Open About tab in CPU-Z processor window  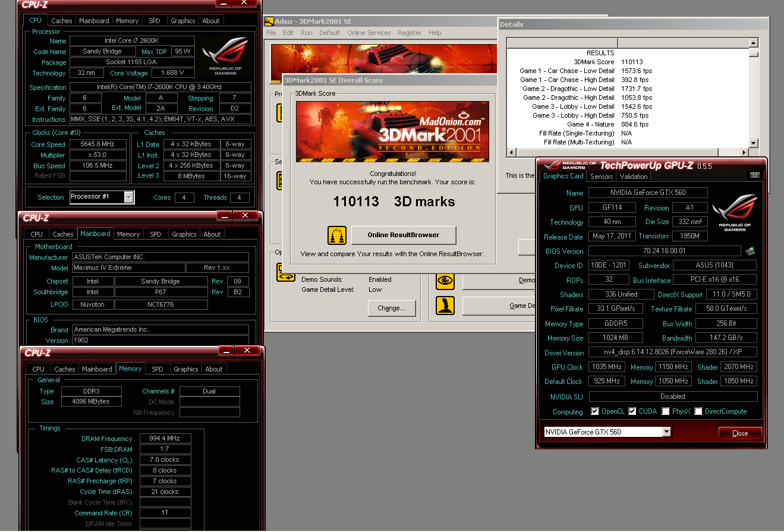211,21
